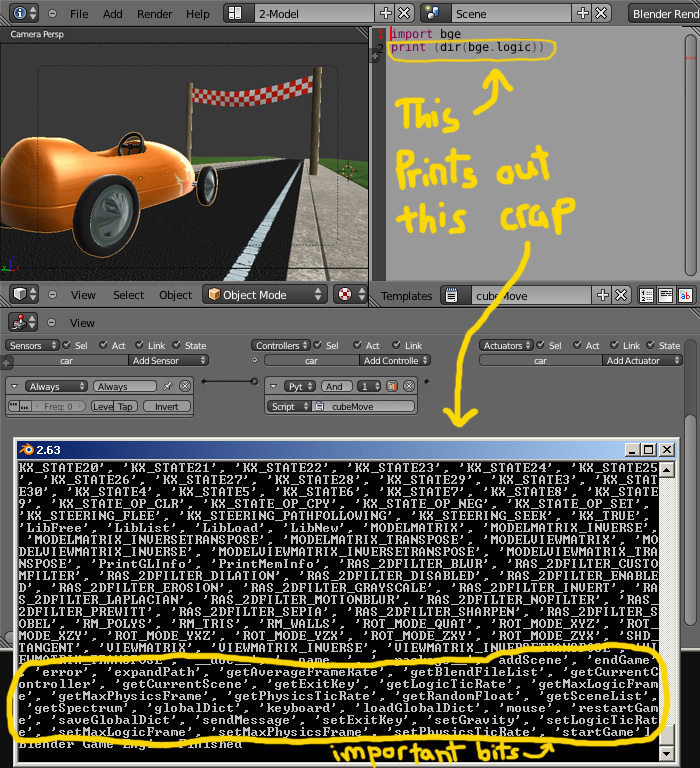
Task: Collapse the Info header menus toggle
Action: (x=52, y=14)
